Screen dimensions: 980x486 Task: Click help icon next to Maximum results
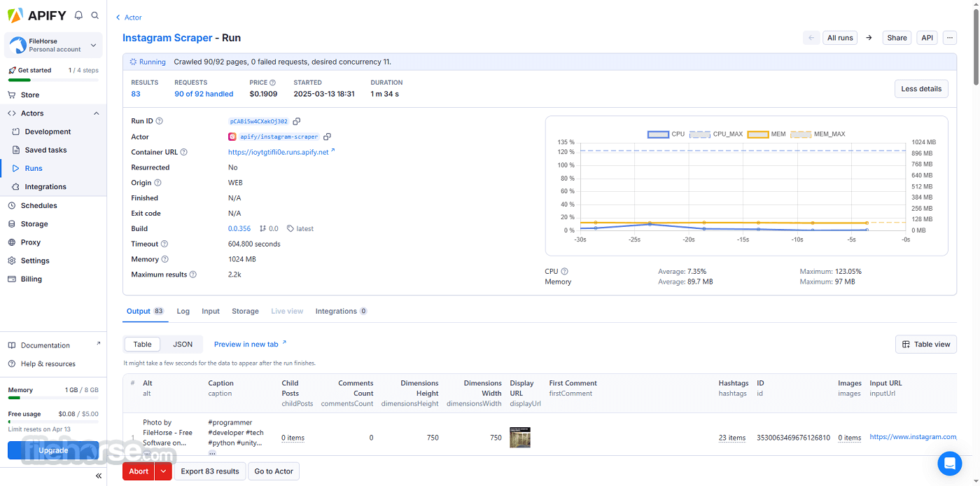[x=193, y=275]
